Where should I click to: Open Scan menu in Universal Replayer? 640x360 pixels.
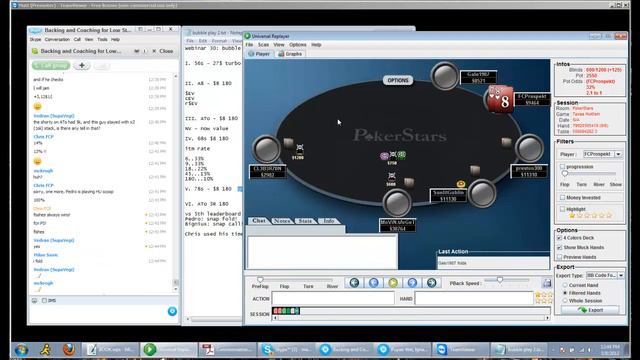coord(263,44)
